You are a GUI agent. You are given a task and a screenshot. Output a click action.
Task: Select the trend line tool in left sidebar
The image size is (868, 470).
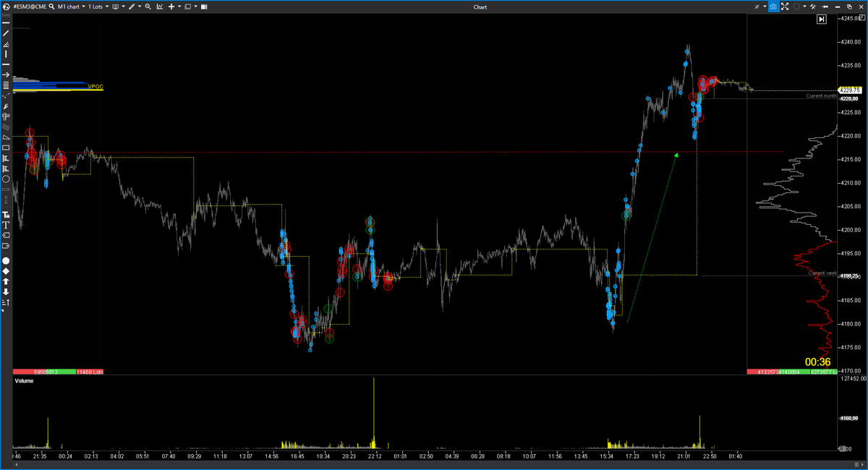coord(6,33)
